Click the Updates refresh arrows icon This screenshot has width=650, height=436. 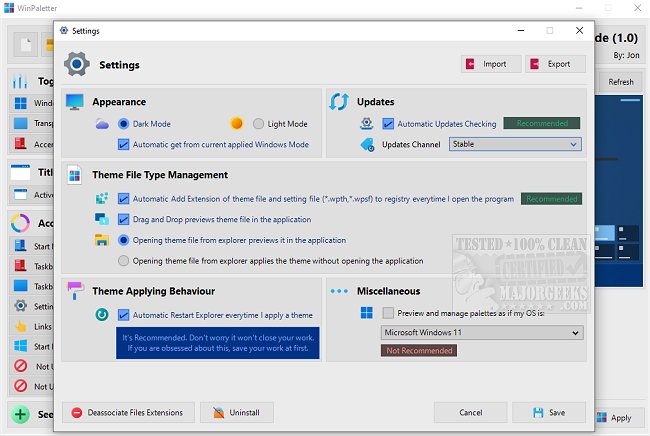339,102
